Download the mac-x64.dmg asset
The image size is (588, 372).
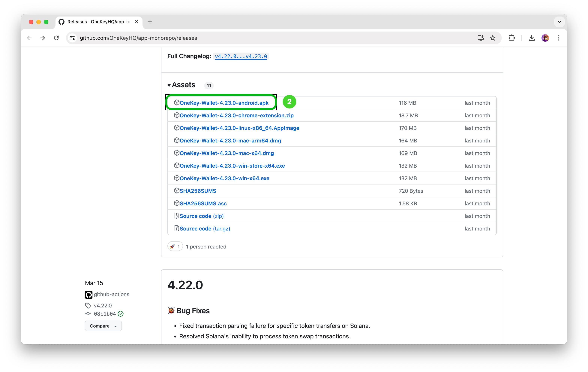click(227, 153)
